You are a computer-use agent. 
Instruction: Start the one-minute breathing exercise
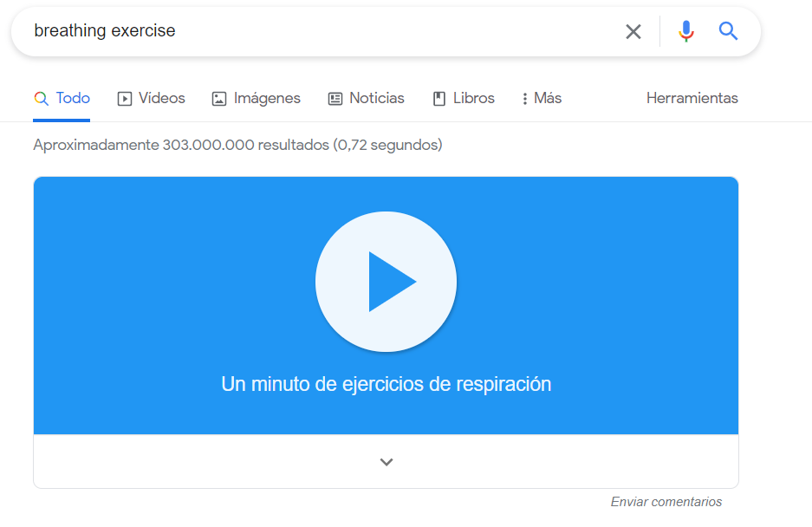coord(386,281)
